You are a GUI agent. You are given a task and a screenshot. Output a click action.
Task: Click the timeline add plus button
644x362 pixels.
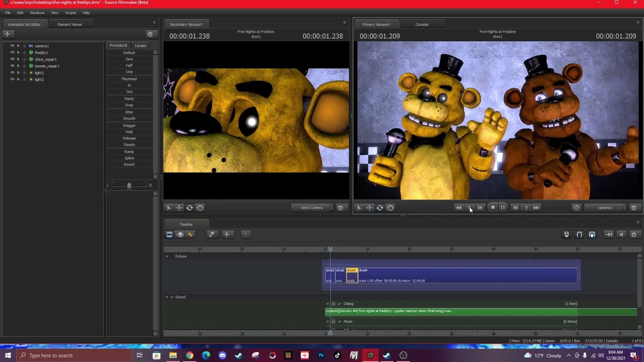[227, 234]
